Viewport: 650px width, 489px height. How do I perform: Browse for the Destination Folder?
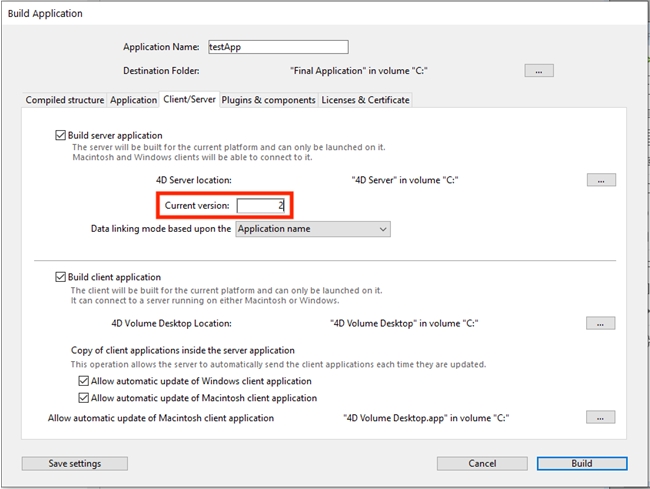(538, 71)
